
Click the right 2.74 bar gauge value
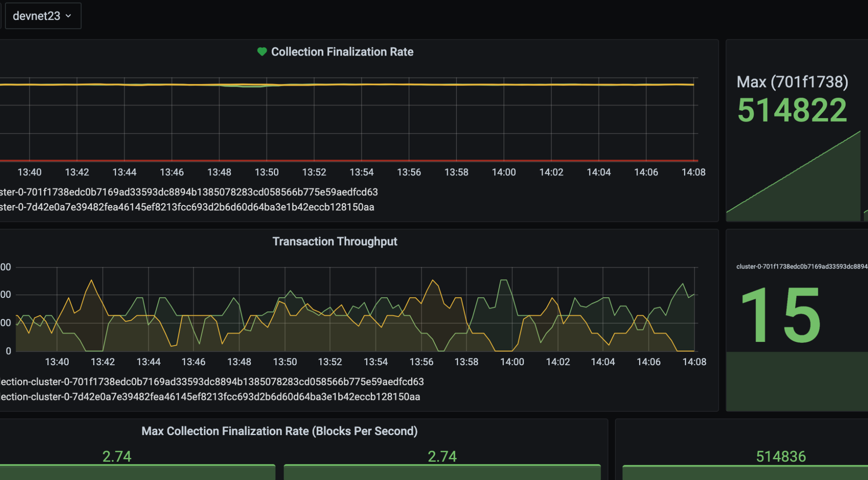[x=442, y=456]
